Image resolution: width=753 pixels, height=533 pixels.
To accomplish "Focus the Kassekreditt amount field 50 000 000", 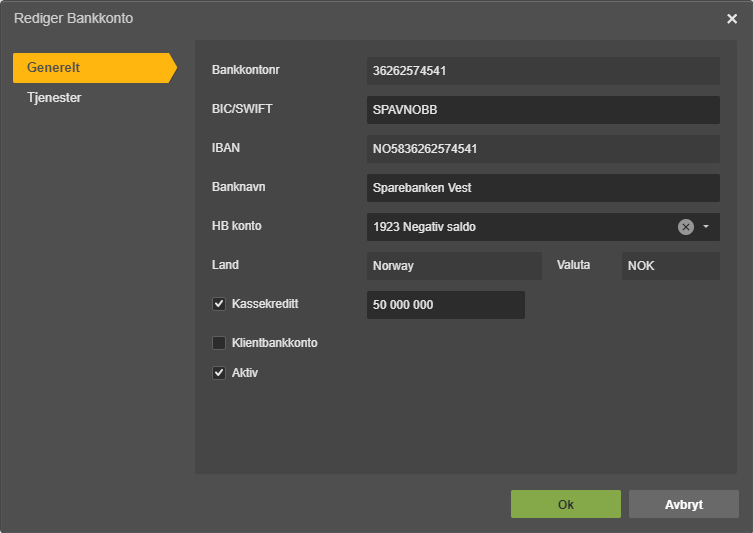I will click(x=446, y=305).
